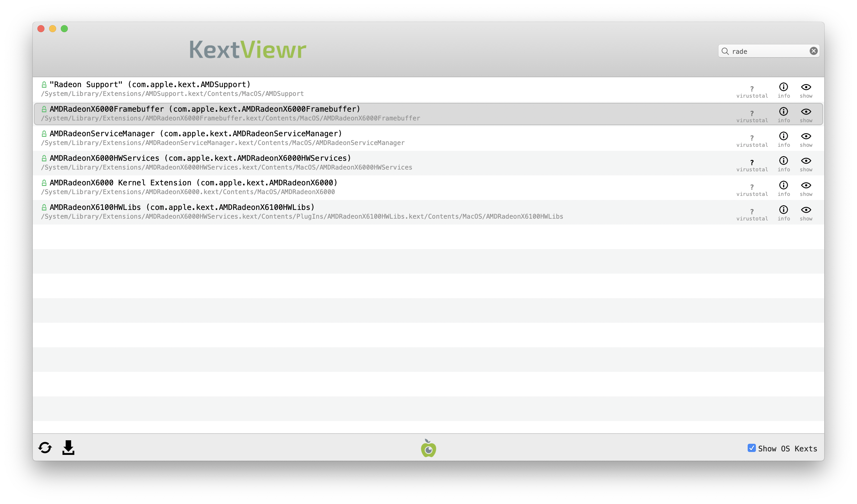Click the save/download results icon
The width and height of the screenshot is (857, 504).
(68, 448)
